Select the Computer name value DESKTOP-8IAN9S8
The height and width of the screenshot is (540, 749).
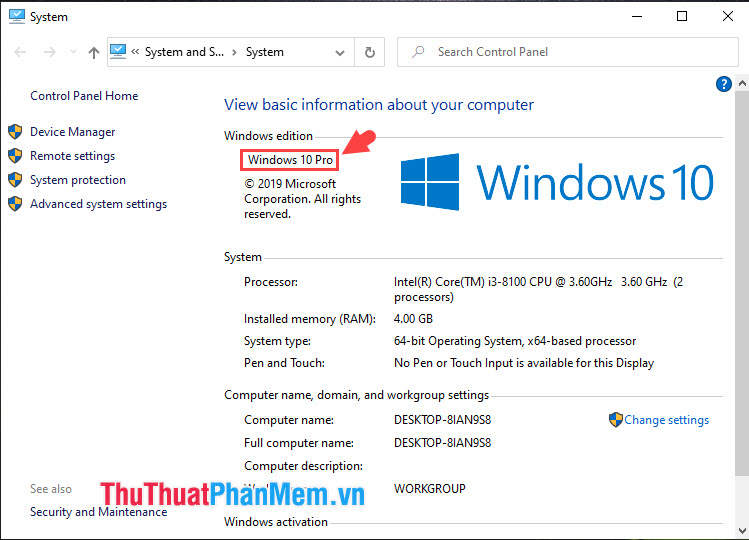point(442,420)
